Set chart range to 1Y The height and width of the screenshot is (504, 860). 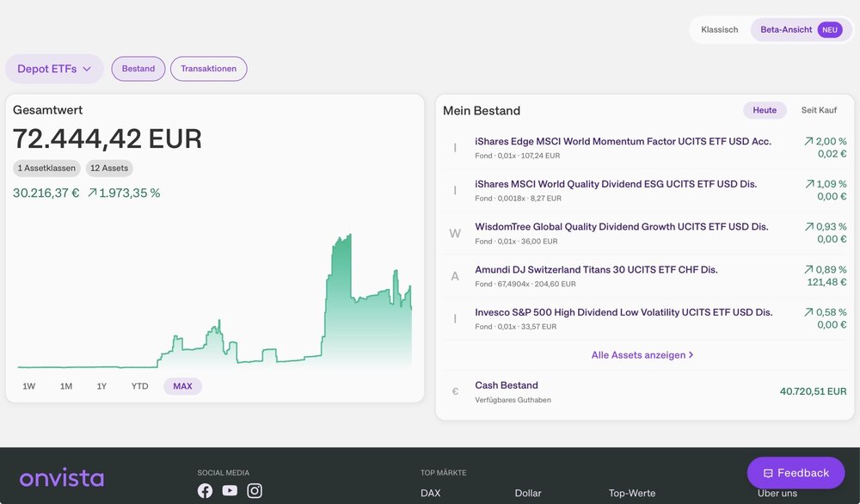[101, 386]
